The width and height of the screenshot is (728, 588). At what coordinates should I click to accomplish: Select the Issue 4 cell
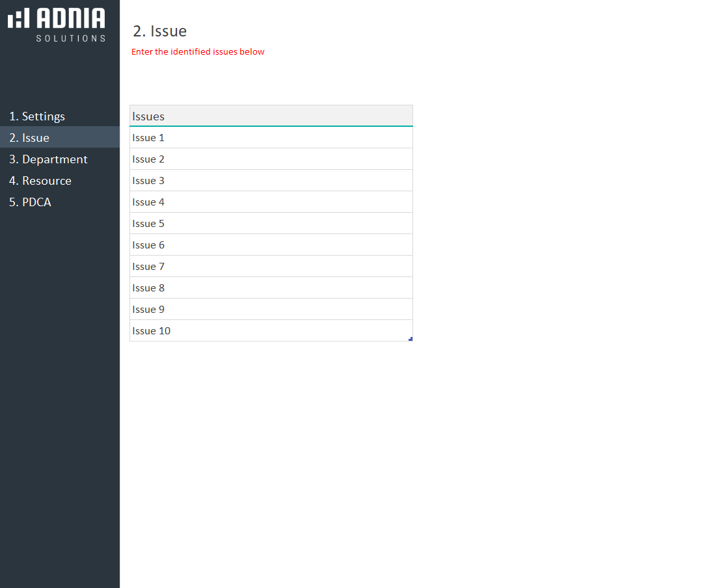pyautogui.click(x=271, y=202)
